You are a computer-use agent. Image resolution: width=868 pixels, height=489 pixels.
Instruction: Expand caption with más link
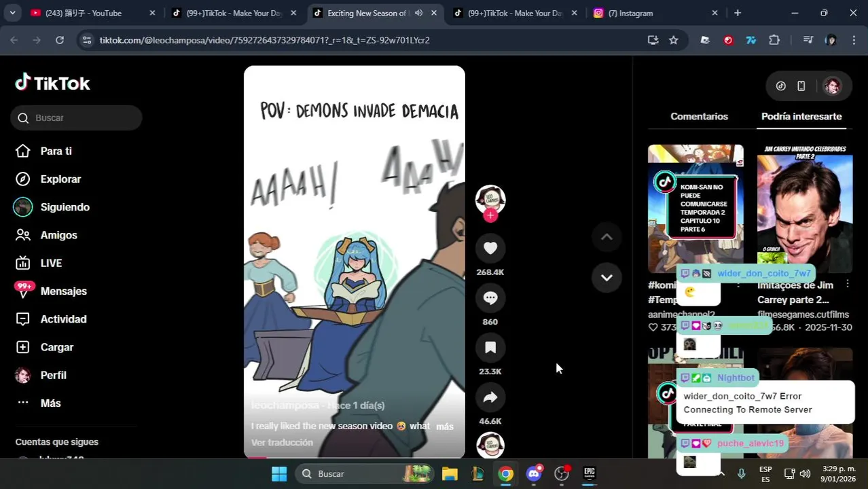tap(445, 427)
